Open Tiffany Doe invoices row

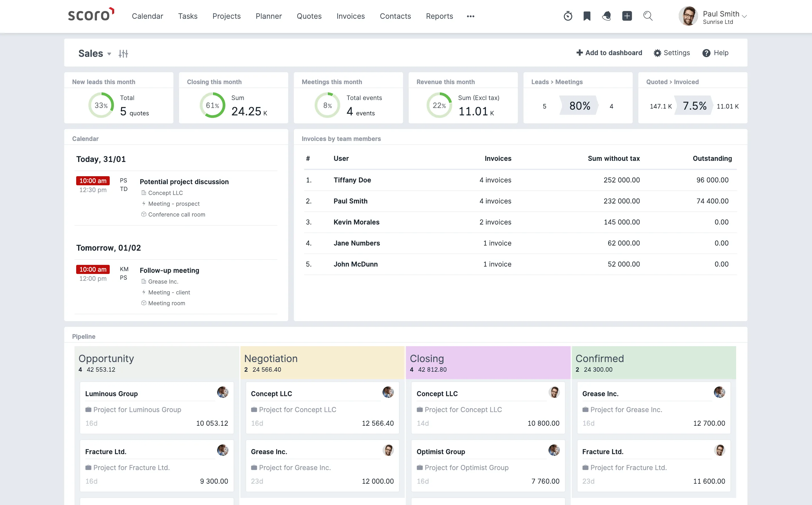coord(520,180)
